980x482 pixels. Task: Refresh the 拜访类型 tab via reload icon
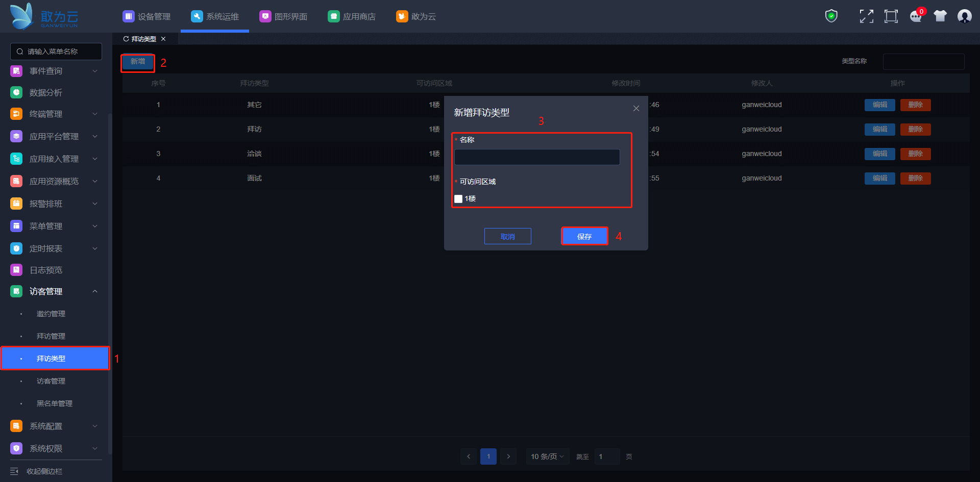pos(126,39)
